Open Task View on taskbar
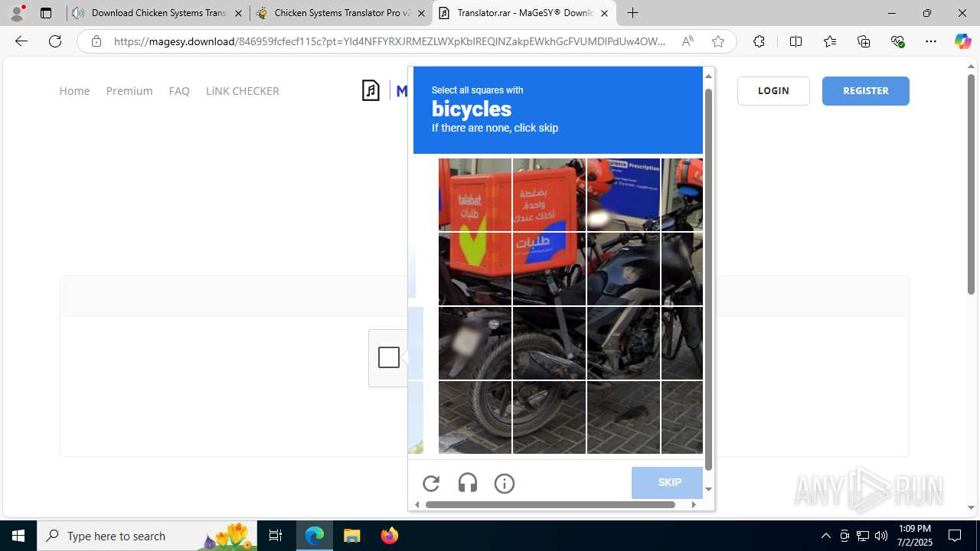 click(x=276, y=536)
